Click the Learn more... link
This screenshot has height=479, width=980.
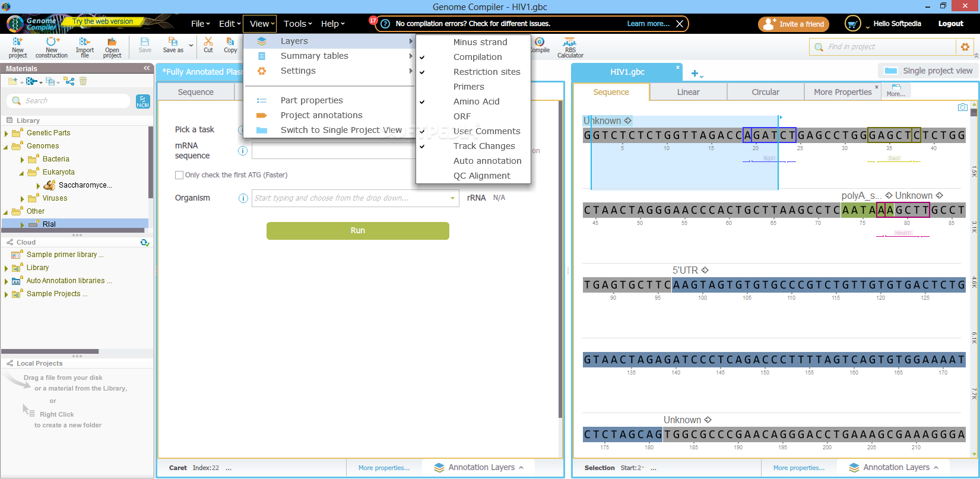[x=648, y=24]
